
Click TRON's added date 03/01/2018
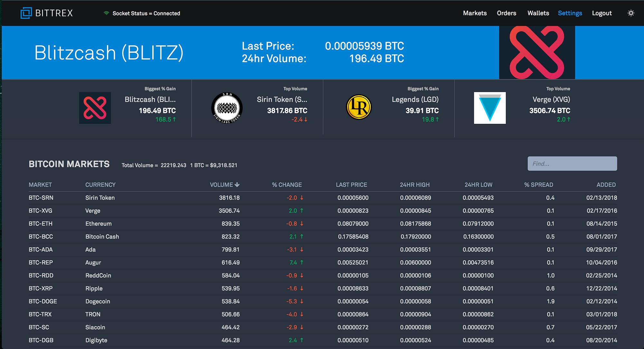601,314
